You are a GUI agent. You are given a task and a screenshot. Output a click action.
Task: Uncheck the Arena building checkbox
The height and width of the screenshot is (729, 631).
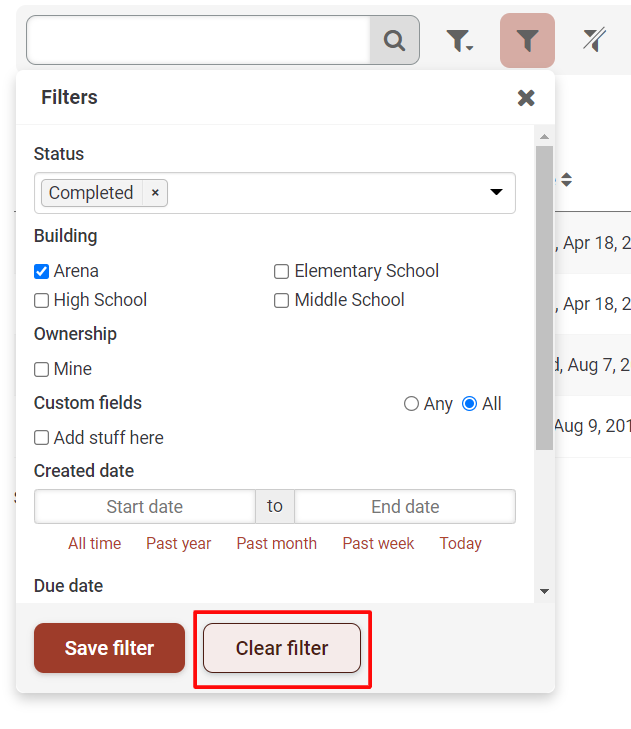(41, 271)
